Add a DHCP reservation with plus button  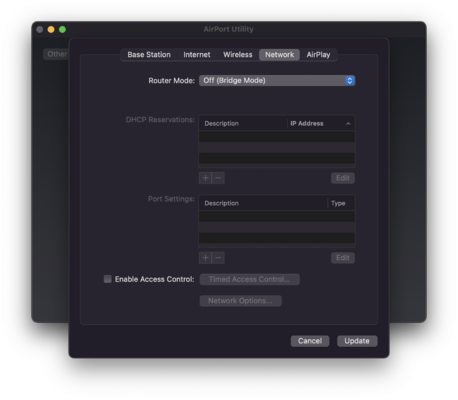[205, 178]
